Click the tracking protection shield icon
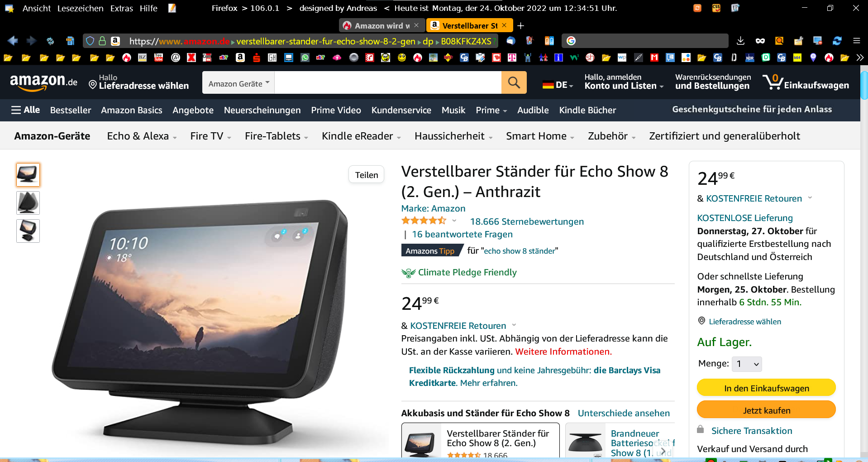This screenshot has height=462, width=868. [90, 41]
